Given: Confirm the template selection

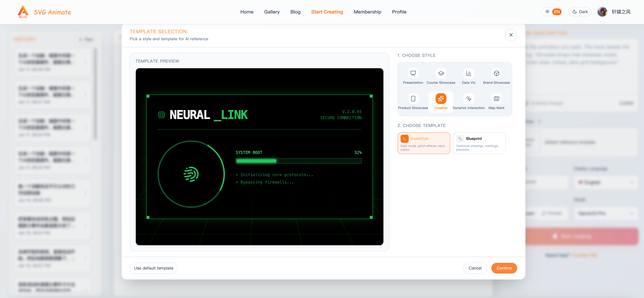Looking at the screenshot, I should click(504, 268).
